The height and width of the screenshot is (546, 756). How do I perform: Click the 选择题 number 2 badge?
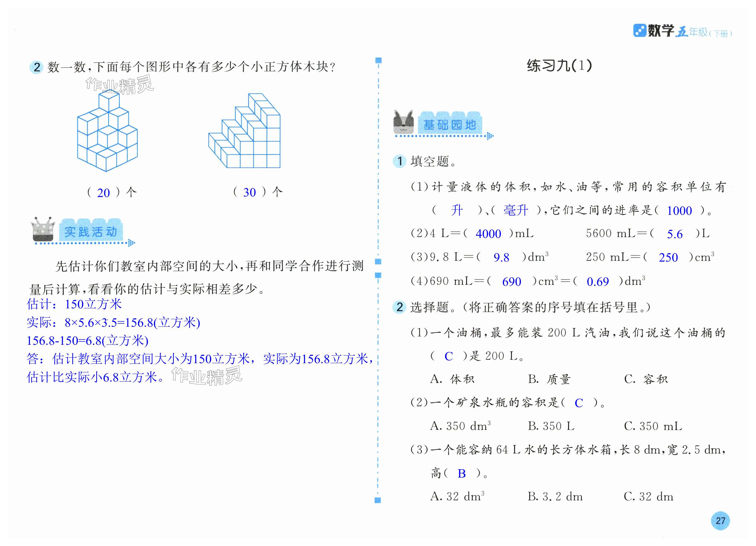click(x=399, y=307)
